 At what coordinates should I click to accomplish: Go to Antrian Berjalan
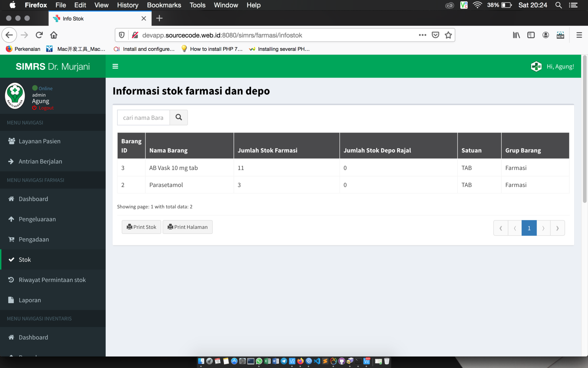[40, 161]
